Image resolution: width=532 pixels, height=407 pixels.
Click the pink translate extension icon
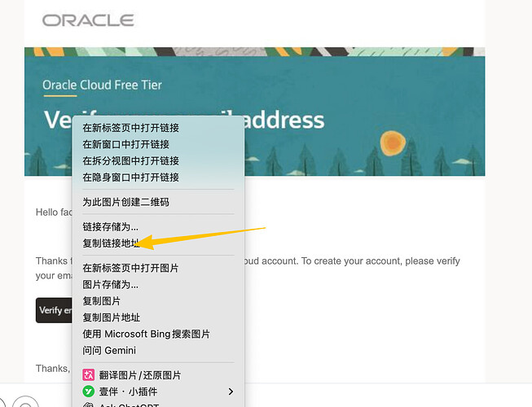click(89, 375)
